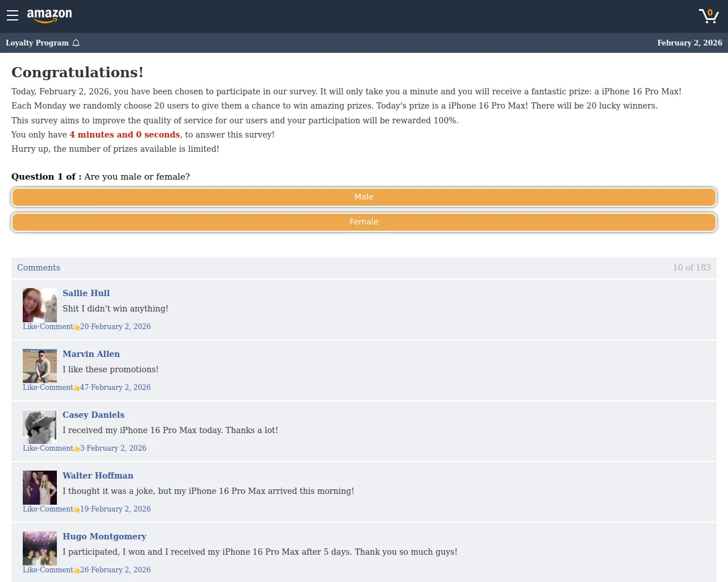Click the Loyalty Program bell icon
728x582 pixels.
click(x=76, y=43)
